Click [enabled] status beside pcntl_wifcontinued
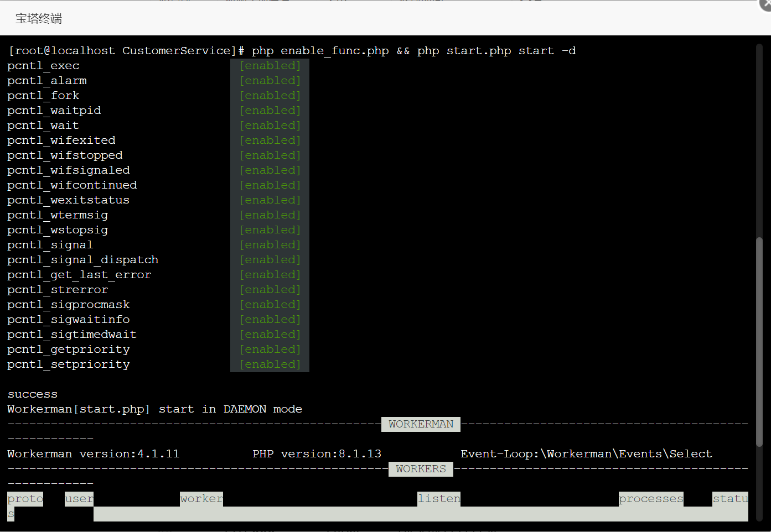The width and height of the screenshot is (771, 532). pos(270,185)
